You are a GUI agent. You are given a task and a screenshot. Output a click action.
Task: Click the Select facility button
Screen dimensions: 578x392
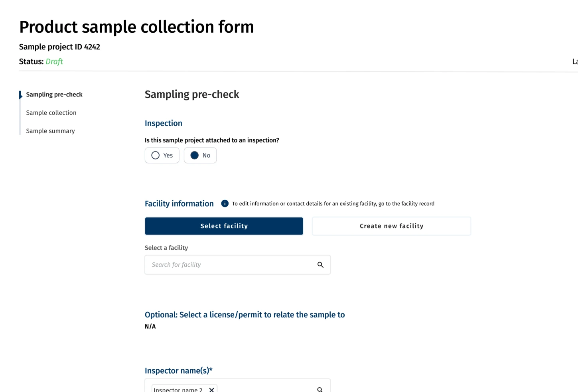pos(224,226)
